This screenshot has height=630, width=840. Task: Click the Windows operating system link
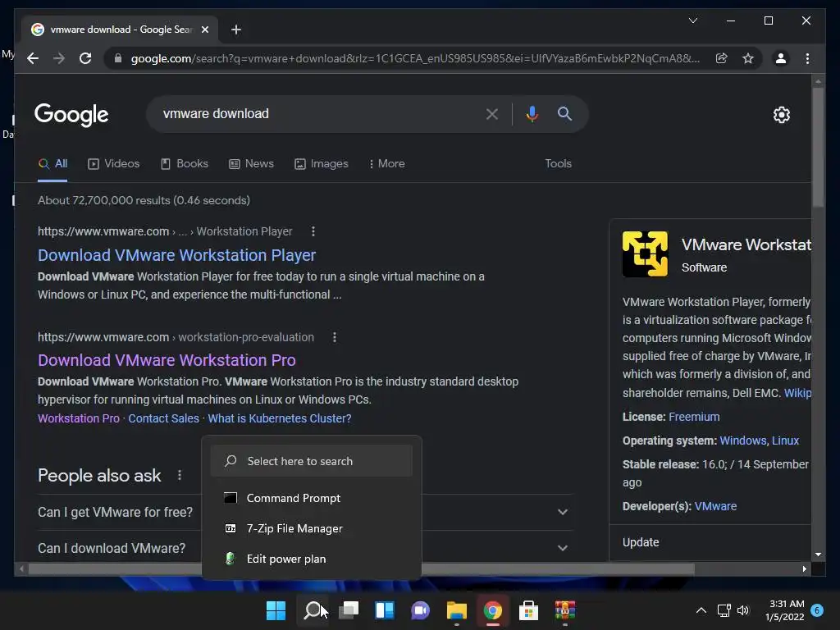743,441
